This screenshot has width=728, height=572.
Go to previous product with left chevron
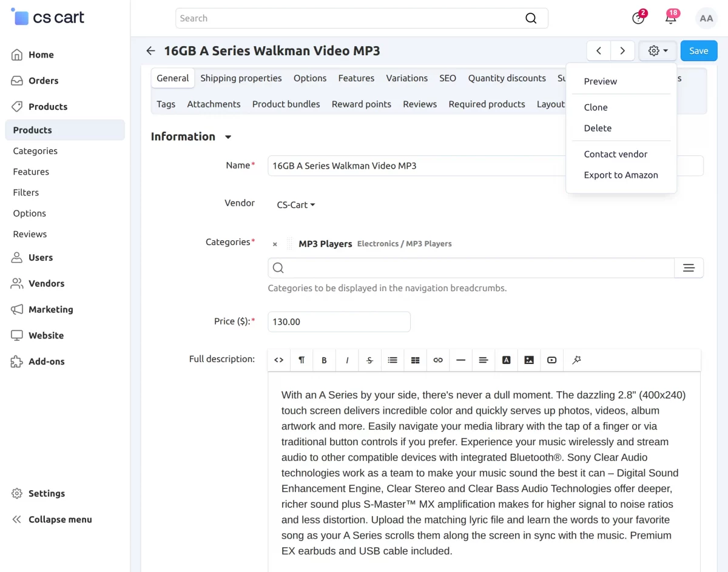point(599,51)
